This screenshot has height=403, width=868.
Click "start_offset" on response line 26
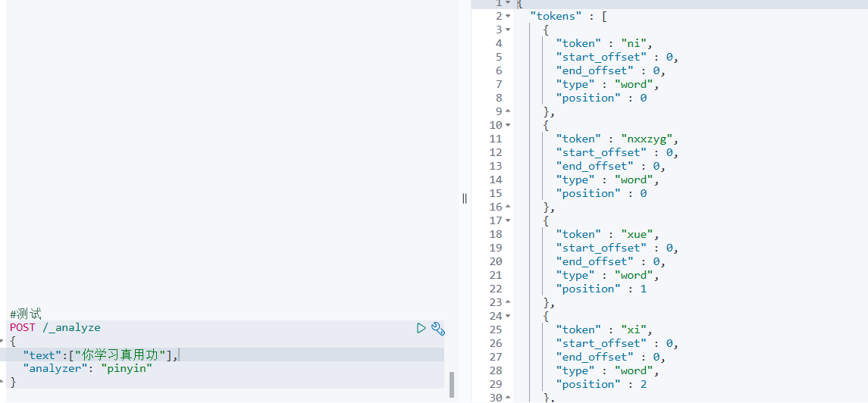tap(602, 344)
